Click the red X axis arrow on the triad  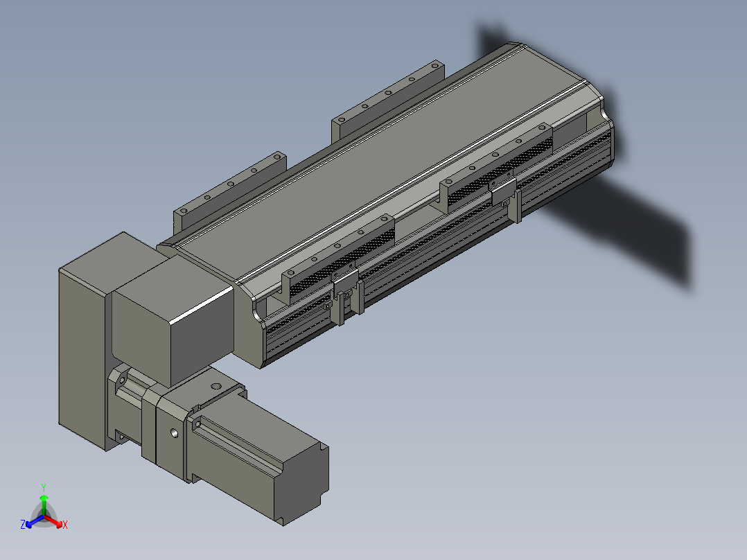coord(53,521)
